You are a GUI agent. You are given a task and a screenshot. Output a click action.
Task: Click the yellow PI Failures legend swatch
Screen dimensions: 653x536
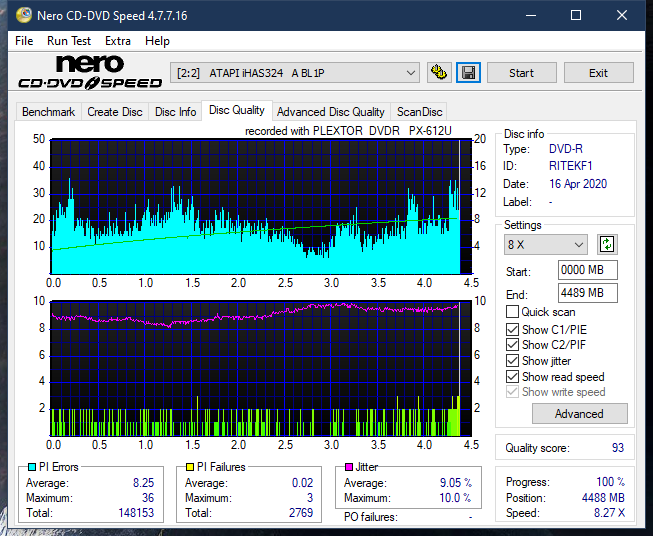189,467
